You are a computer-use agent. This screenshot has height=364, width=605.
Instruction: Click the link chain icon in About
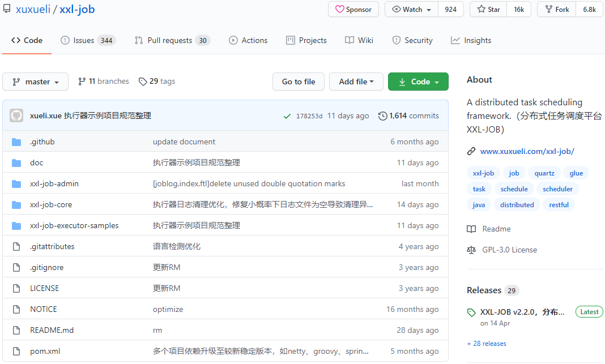pos(471,151)
